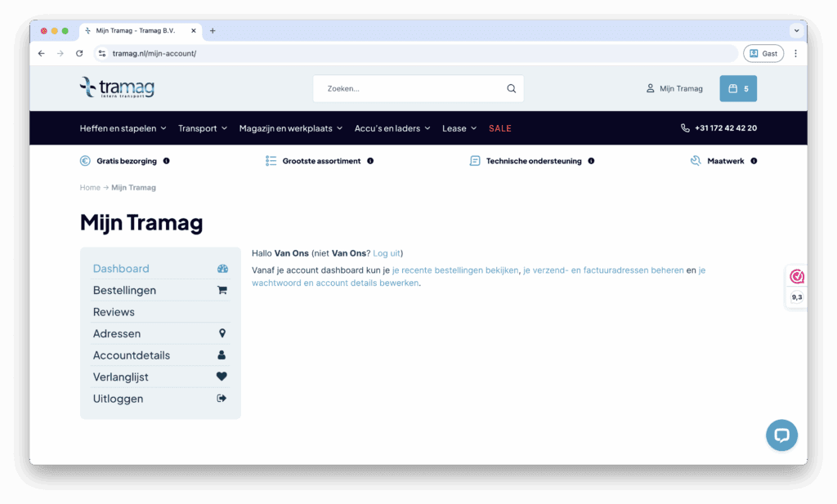The width and height of the screenshot is (837, 504).
Task: Open Accountdetails from the sidebar
Action: 132,355
